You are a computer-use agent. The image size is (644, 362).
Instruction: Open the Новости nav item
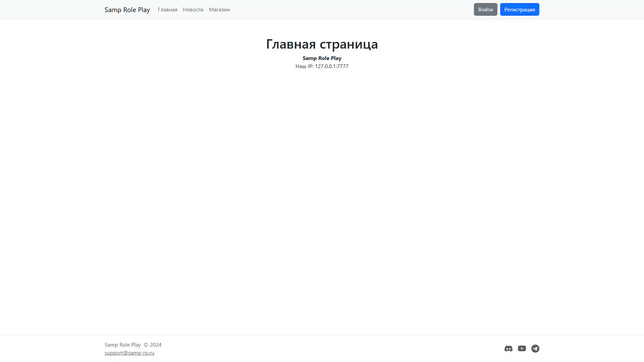click(x=193, y=10)
